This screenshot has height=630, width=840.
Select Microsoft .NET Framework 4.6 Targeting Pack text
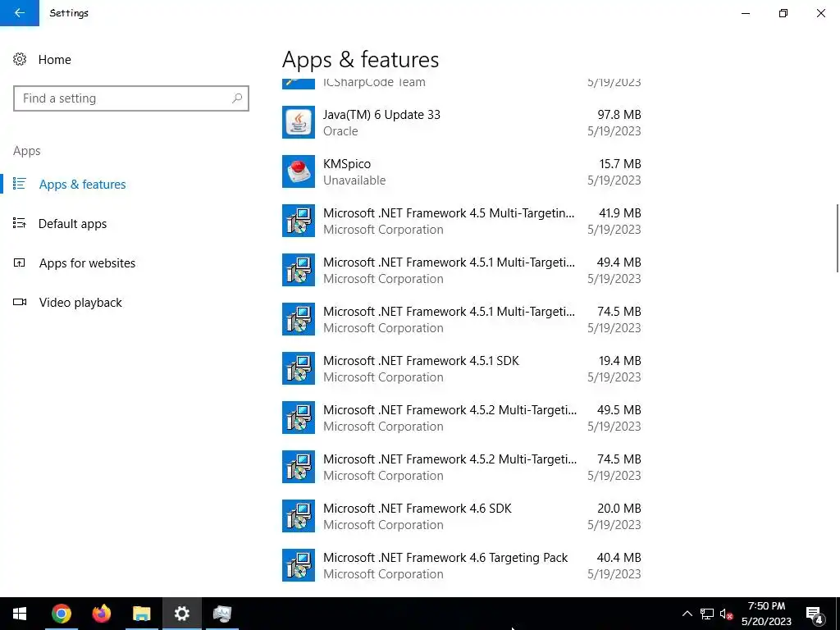pyautogui.click(x=445, y=558)
